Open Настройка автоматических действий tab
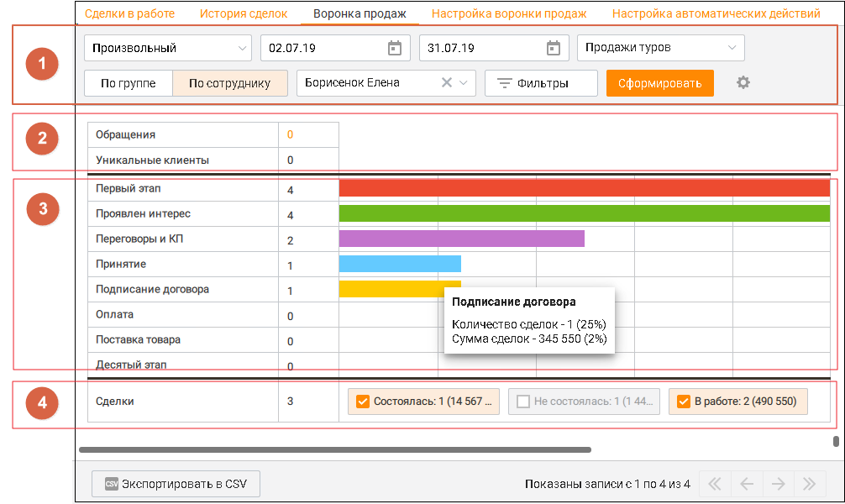 [716, 13]
